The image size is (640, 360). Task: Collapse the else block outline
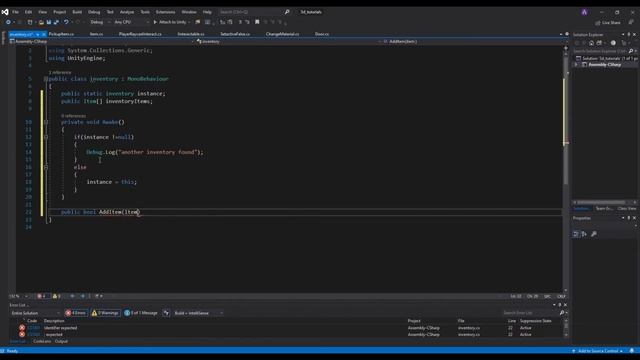pyautogui.click(x=46, y=167)
